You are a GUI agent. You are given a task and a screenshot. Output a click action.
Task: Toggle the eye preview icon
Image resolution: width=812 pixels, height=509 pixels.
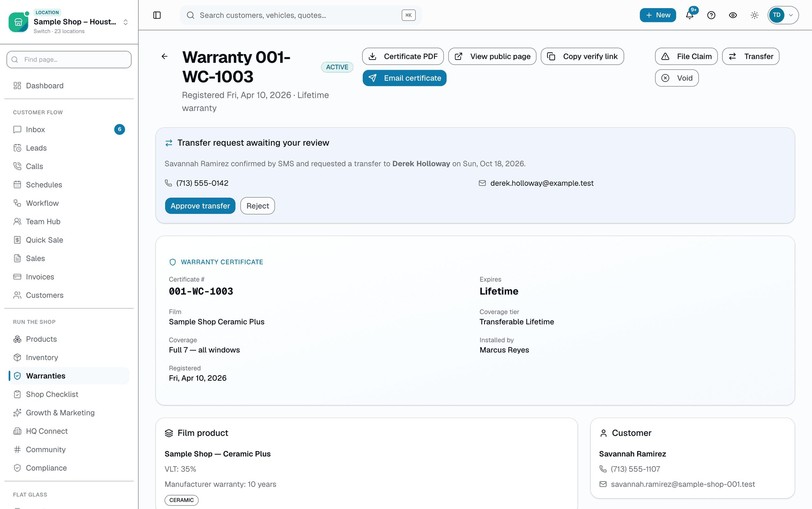(733, 15)
